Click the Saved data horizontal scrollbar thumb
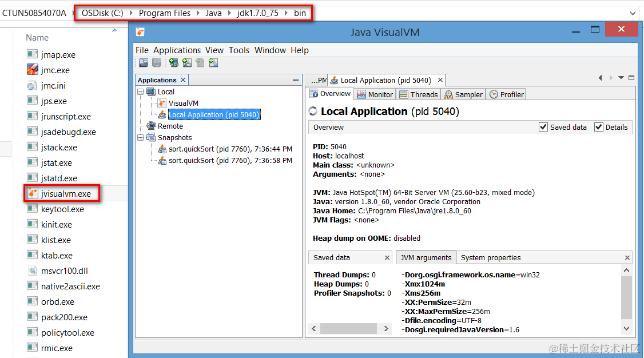 [x=348, y=328]
